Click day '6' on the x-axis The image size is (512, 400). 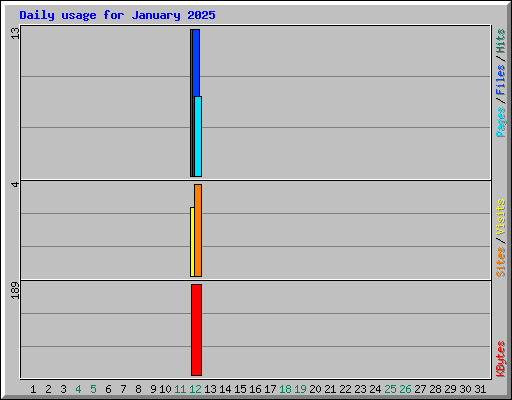[108, 389]
